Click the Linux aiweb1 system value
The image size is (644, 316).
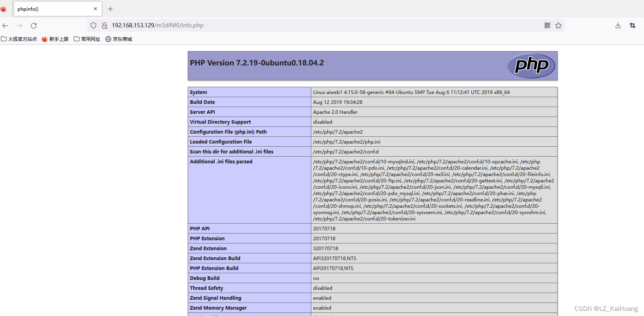click(411, 92)
